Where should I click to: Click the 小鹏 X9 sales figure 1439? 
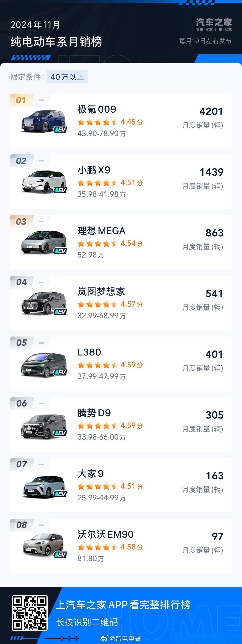pyautogui.click(x=211, y=172)
